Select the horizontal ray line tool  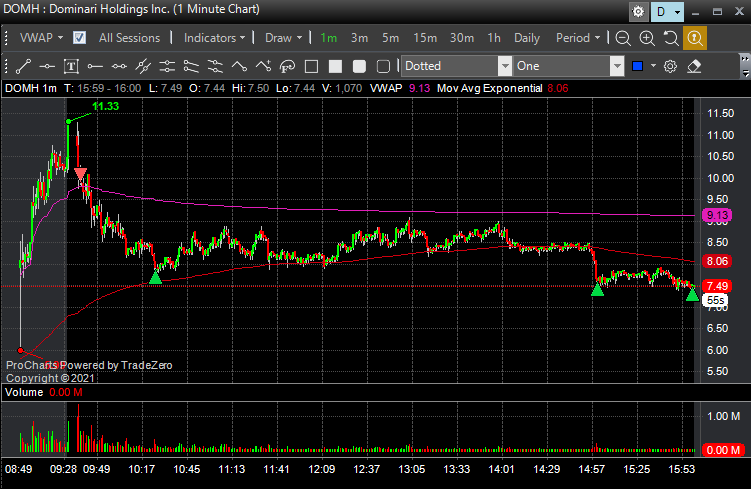click(x=95, y=66)
